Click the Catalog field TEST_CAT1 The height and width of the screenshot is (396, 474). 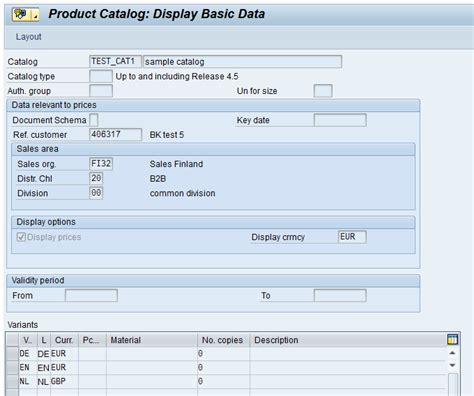[x=115, y=62]
